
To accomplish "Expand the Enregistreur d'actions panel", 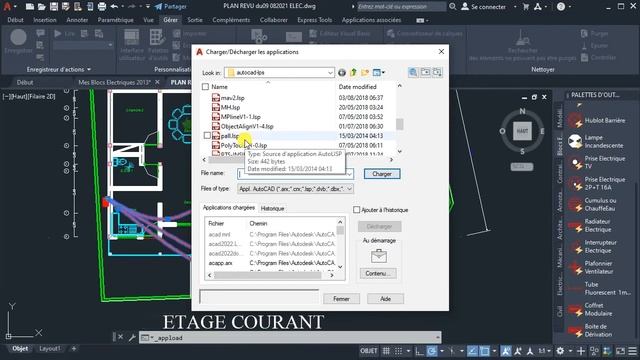I will click(59, 69).
